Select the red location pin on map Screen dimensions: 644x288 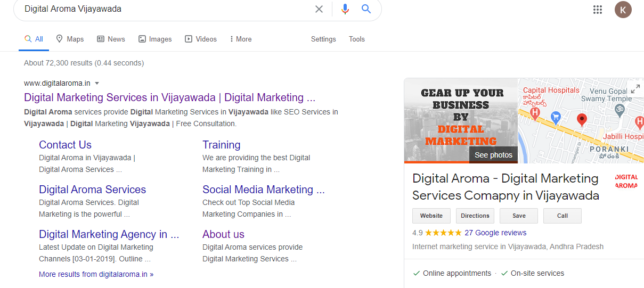pos(582,120)
